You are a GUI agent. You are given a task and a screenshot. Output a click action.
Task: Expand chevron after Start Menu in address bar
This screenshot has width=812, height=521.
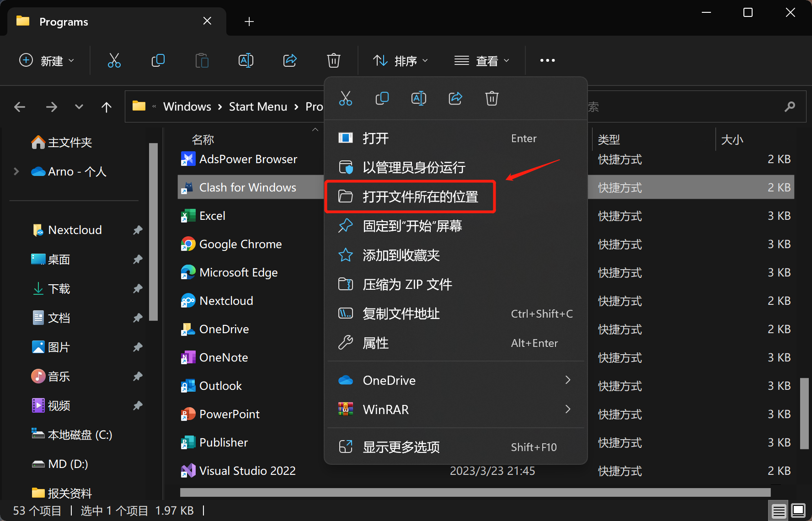coord(296,107)
